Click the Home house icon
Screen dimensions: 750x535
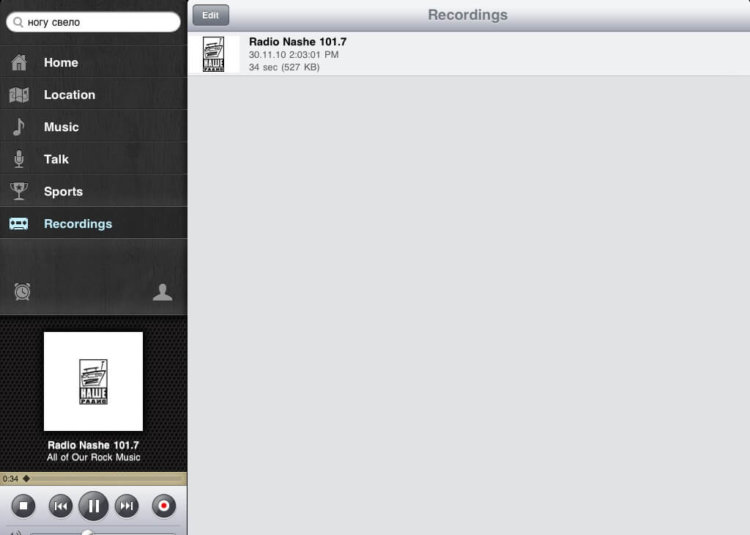19,62
